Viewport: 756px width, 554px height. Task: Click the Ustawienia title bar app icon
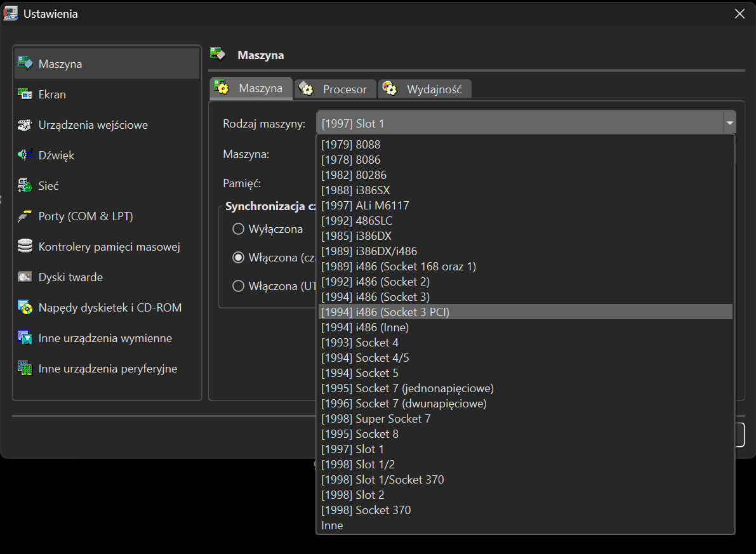tap(11, 13)
